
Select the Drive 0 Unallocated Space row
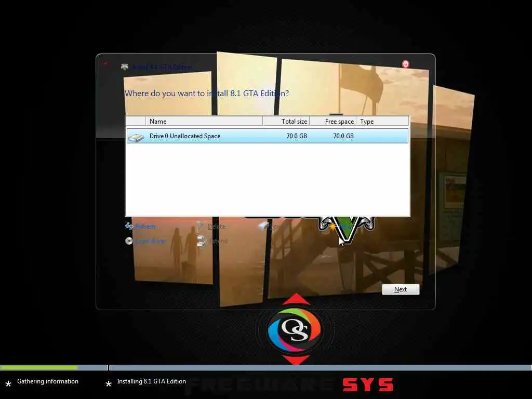pyautogui.click(x=268, y=136)
